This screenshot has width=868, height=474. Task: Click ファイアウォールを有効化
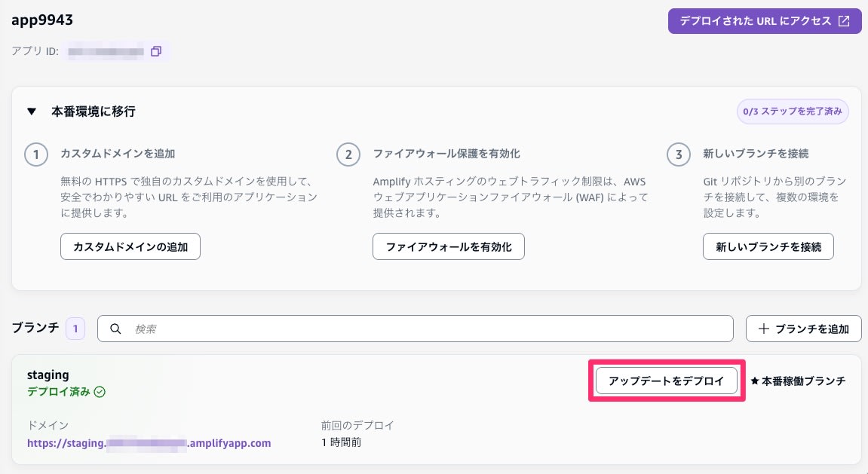[x=449, y=246]
